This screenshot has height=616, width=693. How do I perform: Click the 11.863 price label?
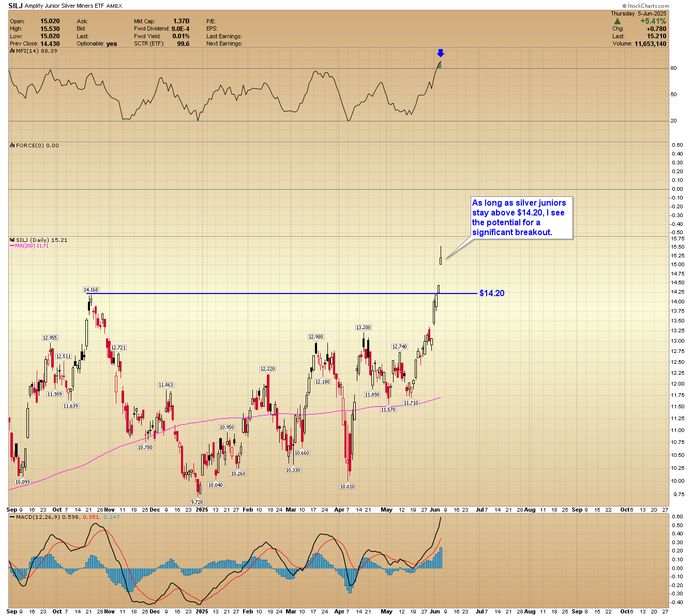(x=165, y=385)
